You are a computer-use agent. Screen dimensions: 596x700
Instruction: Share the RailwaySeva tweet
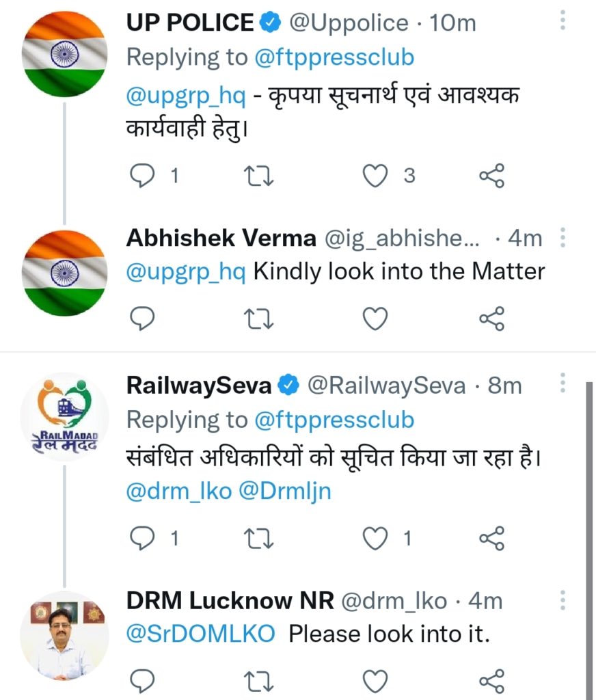pyautogui.click(x=491, y=539)
